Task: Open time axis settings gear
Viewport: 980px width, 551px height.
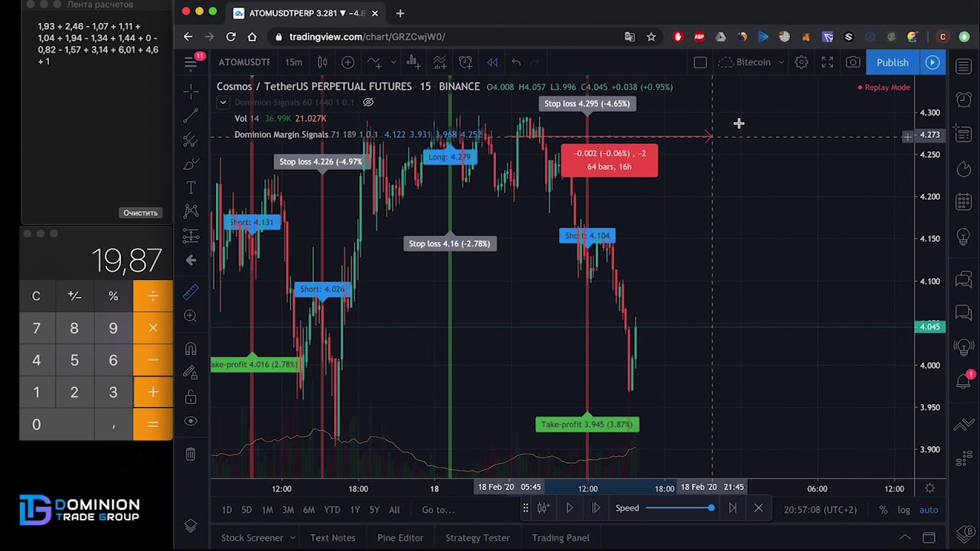Action: pos(929,488)
